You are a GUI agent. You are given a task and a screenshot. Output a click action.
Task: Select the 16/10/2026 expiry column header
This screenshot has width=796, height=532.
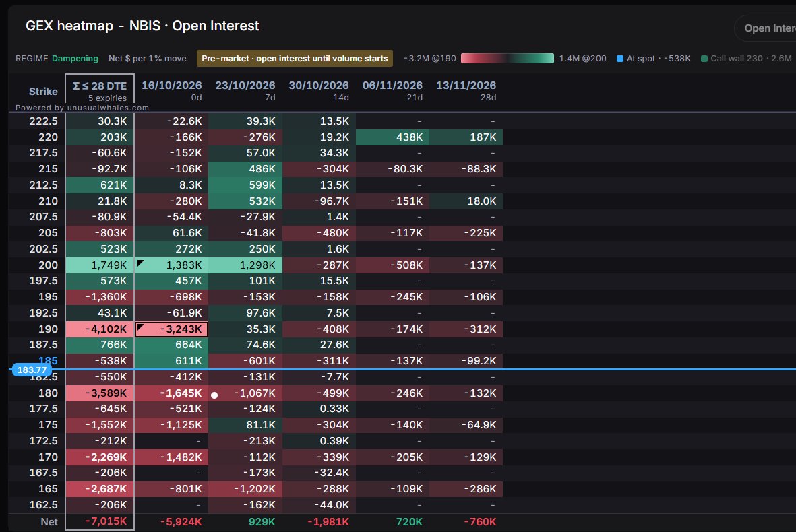tap(172, 90)
